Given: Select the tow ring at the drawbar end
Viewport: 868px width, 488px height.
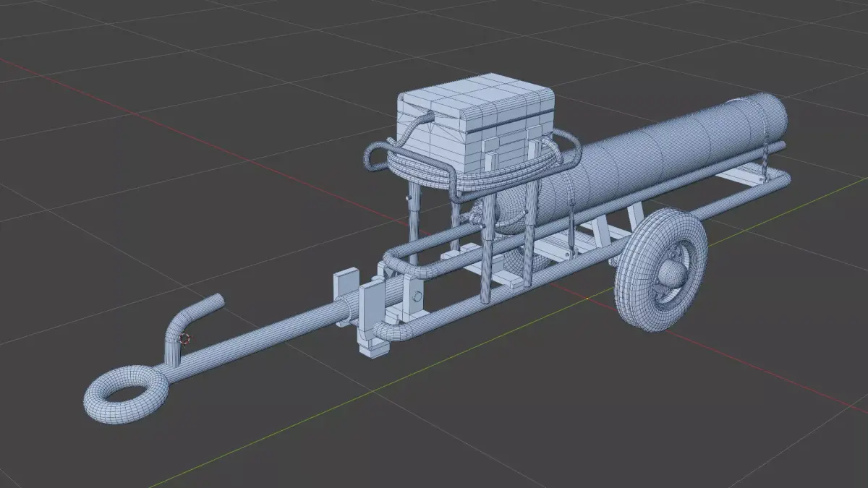Looking at the screenshot, I should pos(127,394).
